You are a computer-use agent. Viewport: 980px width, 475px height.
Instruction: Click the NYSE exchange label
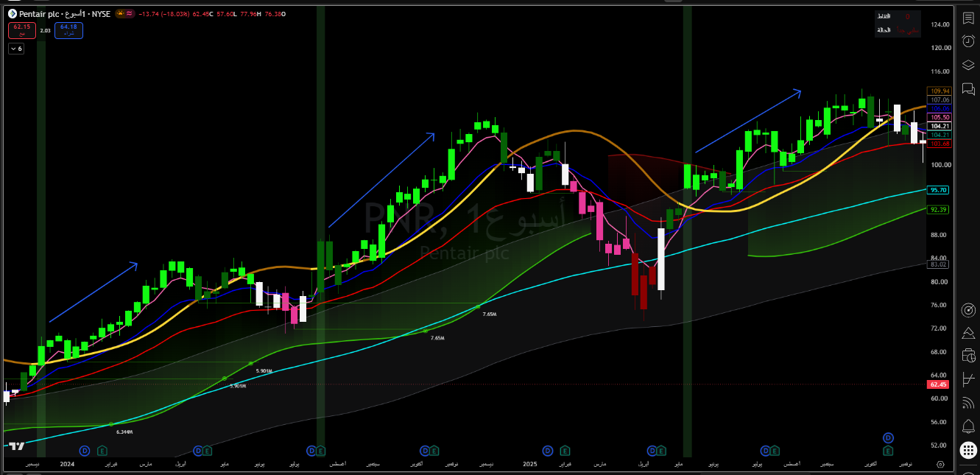[x=101, y=14]
